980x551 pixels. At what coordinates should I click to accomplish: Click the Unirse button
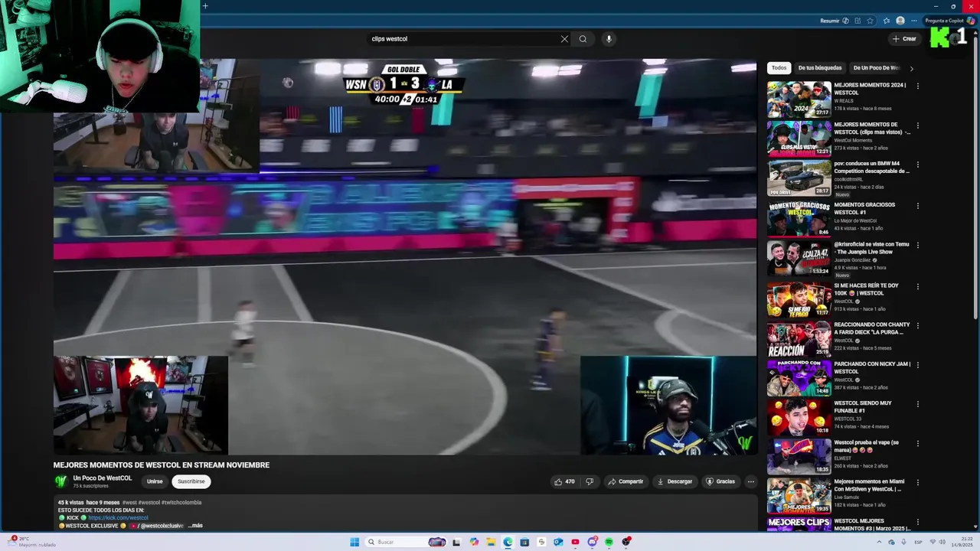[155, 481]
